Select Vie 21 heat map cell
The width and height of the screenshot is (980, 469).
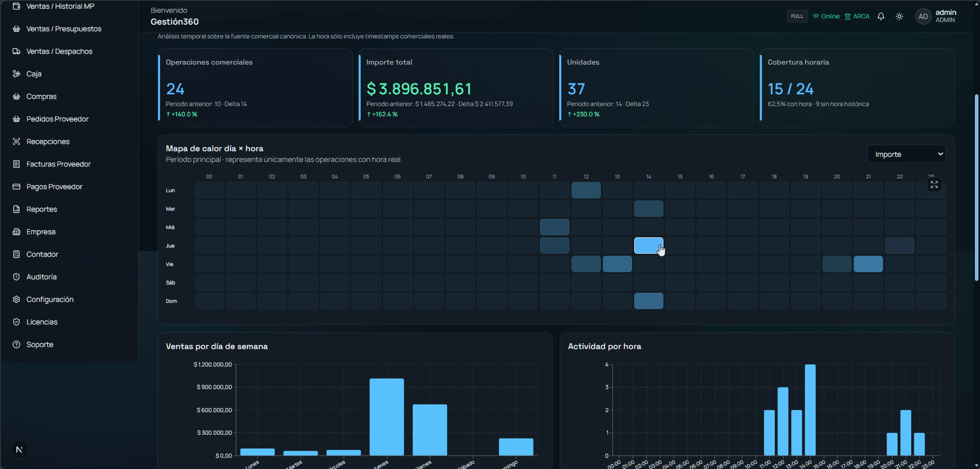(868, 264)
